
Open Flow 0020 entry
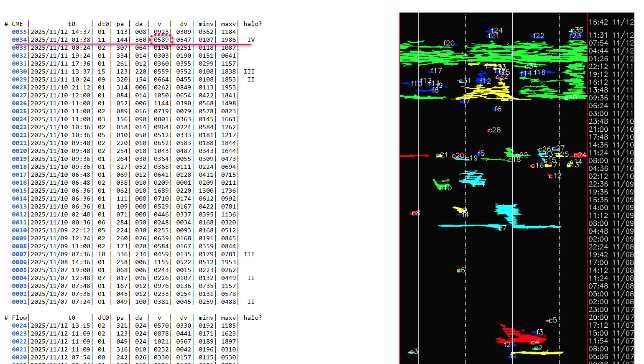point(19,357)
